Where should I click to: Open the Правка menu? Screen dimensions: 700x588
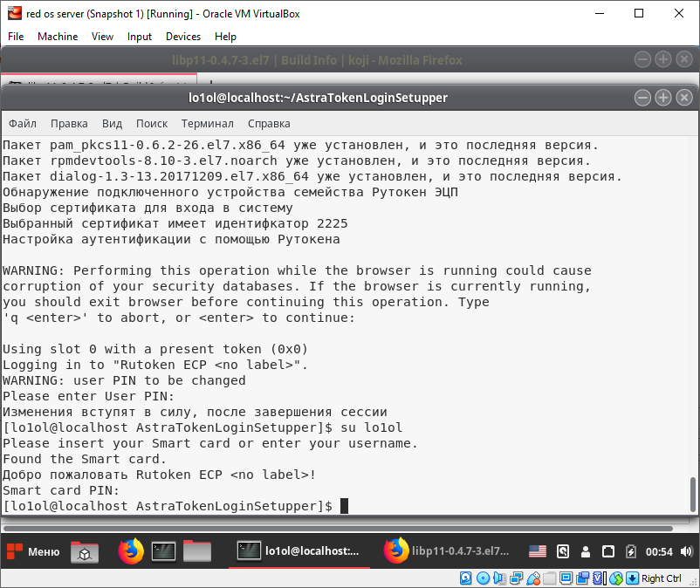[x=69, y=124]
